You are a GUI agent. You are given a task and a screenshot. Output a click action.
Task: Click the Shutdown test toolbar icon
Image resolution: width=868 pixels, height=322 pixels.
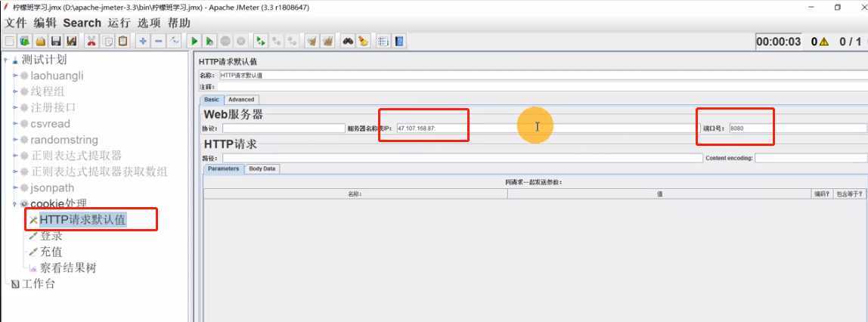pyautogui.click(x=240, y=41)
